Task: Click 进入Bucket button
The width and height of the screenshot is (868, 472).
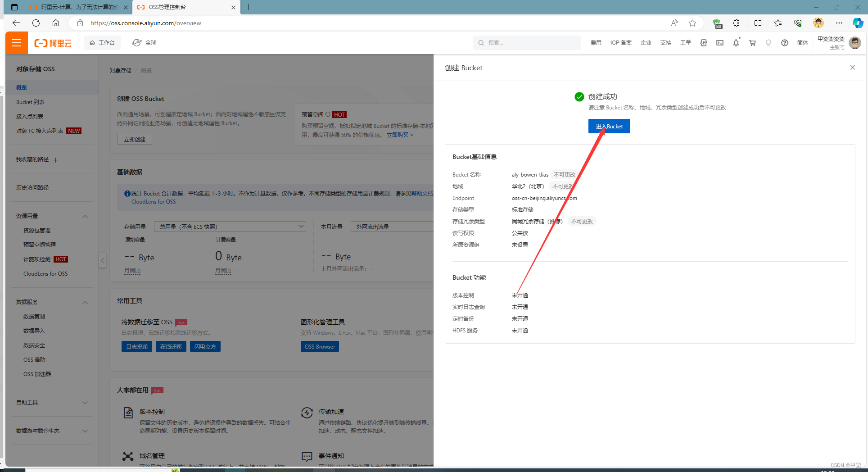Action: 609,126
